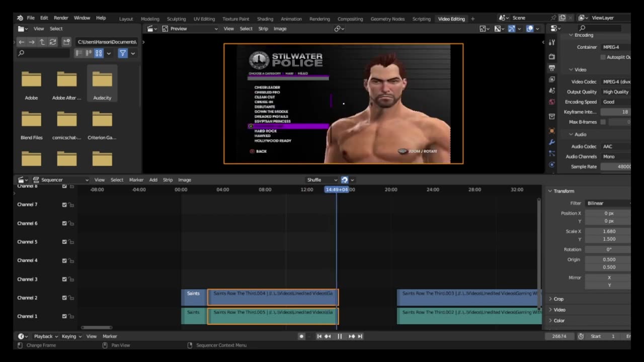644x362 pixels.
Task: Open the Audacity folder
Action: (102, 83)
